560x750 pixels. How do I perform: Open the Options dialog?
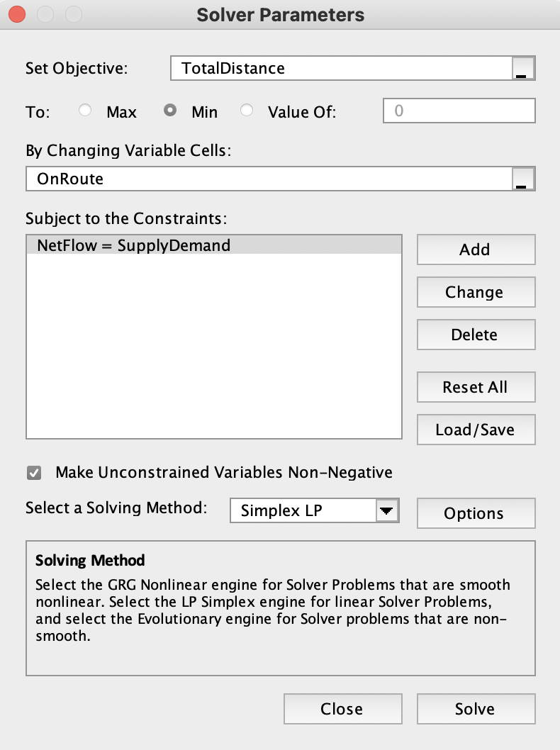coord(476,513)
